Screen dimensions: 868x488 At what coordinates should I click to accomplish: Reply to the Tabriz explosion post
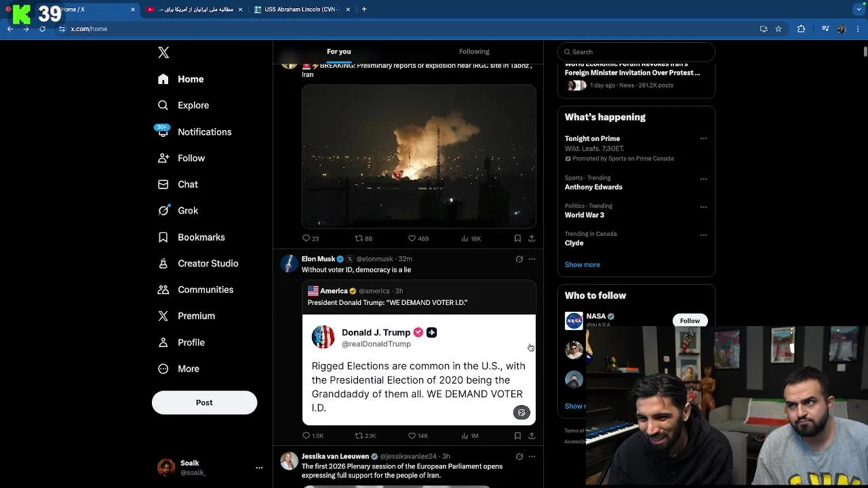click(x=311, y=239)
